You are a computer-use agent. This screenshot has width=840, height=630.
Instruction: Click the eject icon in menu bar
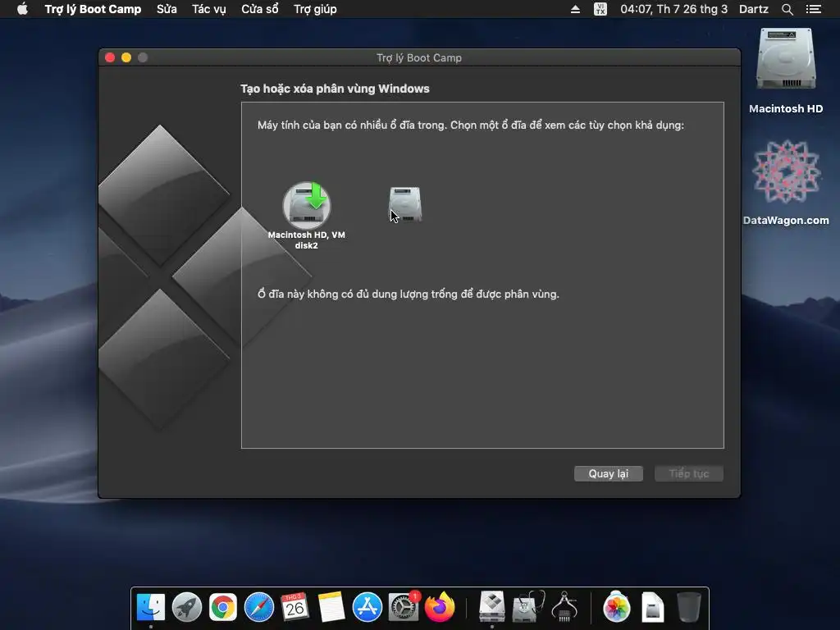tap(575, 9)
